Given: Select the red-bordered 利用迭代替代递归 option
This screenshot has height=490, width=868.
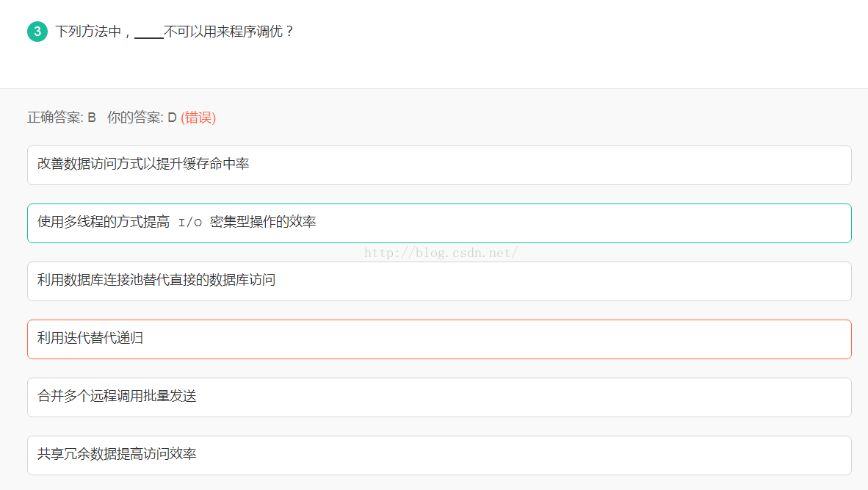Looking at the screenshot, I should 438,339.
